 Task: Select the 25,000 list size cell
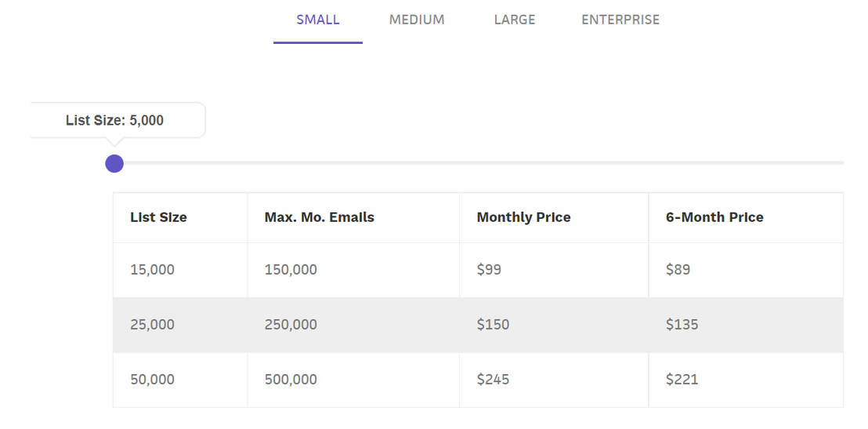[x=180, y=325]
